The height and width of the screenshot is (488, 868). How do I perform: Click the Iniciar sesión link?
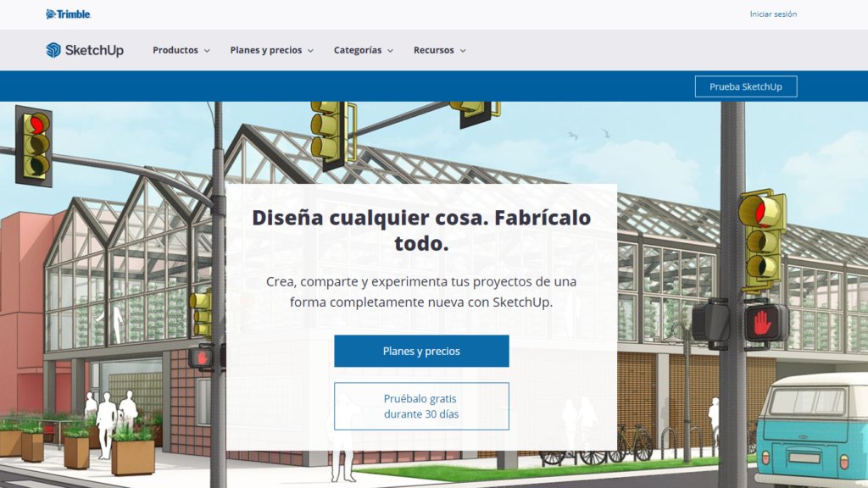[773, 14]
